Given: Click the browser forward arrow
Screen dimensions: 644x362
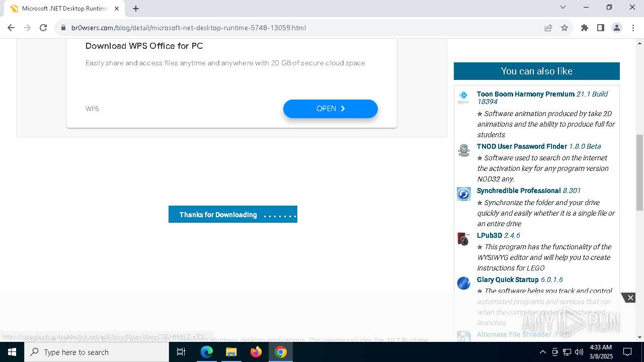Looking at the screenshot, I should tap(27, 28).
